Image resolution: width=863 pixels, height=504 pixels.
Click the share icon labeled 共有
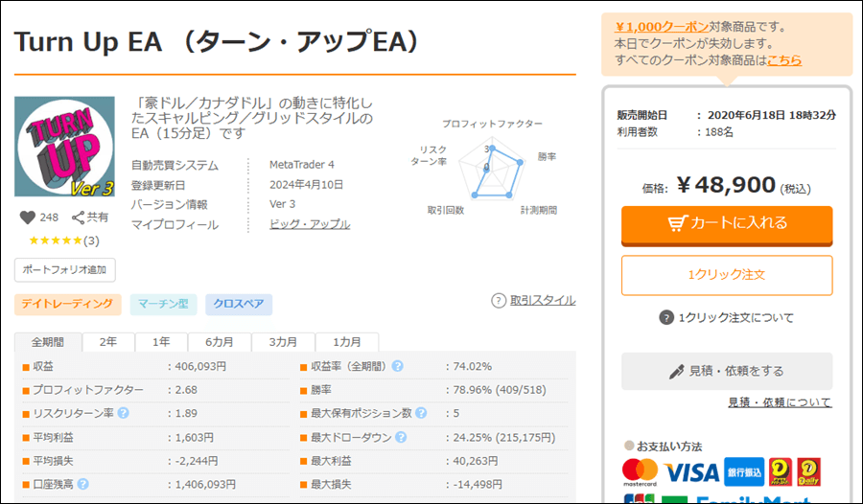pyautogui.click(x=79, y=218)
